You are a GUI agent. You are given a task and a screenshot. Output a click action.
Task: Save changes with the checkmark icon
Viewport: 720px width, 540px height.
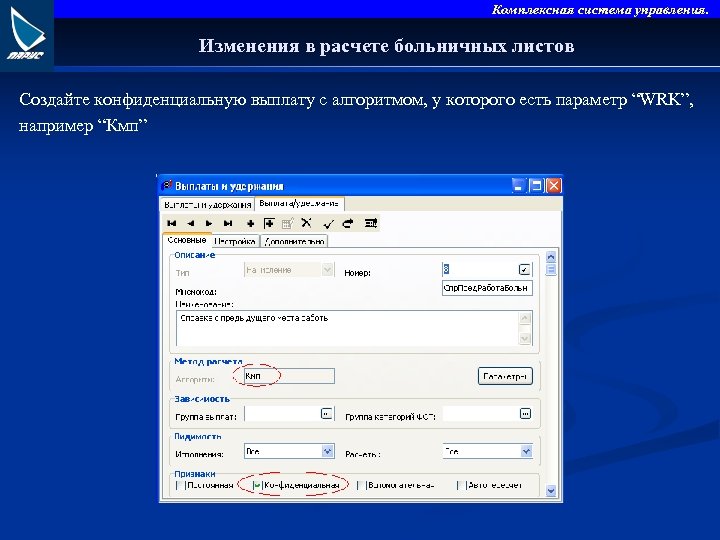328,224
